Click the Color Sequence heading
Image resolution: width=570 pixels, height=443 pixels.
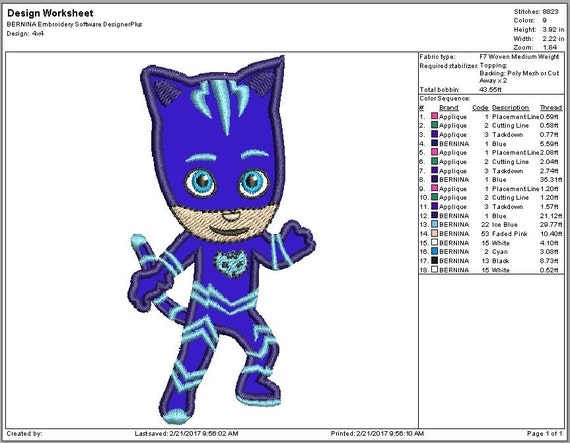tap(445, 98)
